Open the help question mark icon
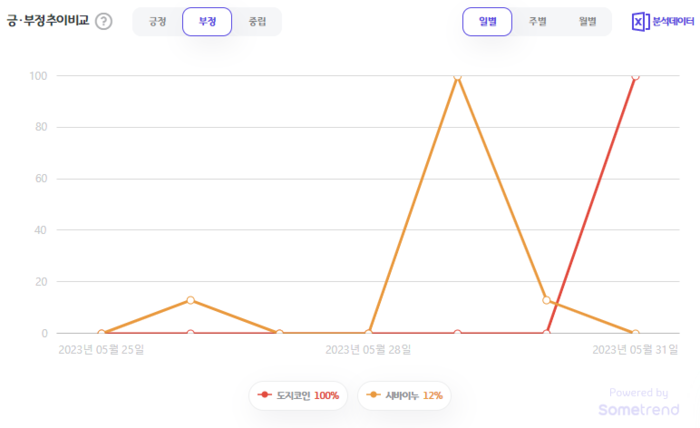Image resolution: width=700 pixels, height=428 pixels. (104, 21)
